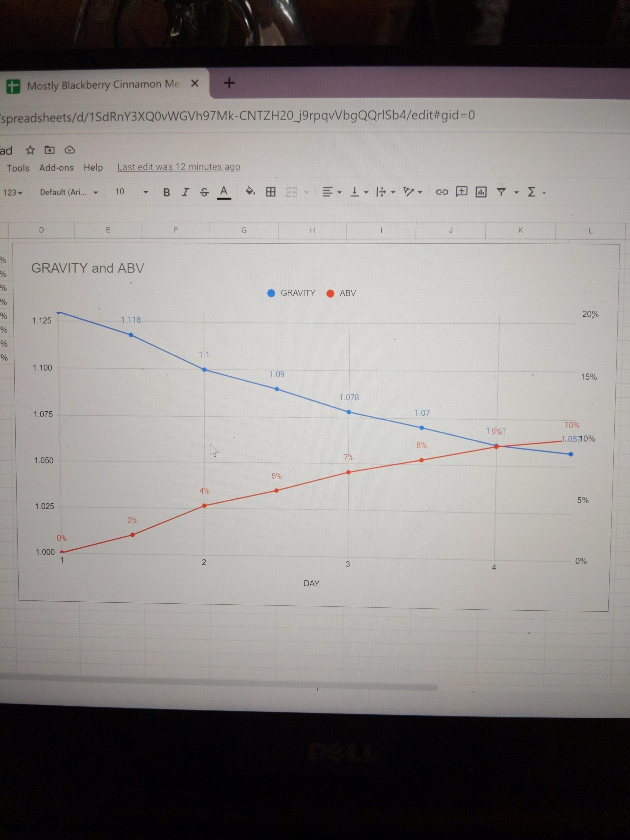Click the 1.07 gravity data label
Viewport: 630px width, 840px height.
pyautogui.click(x=422, y=413)
